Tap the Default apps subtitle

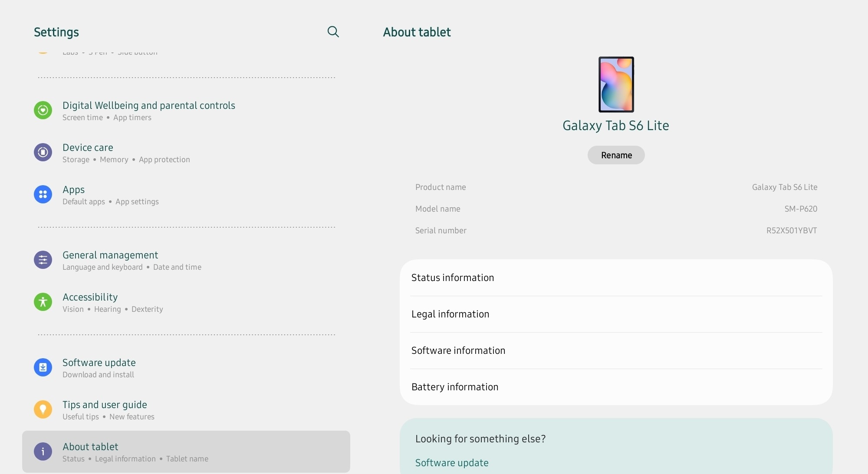(x=84, y=202)
